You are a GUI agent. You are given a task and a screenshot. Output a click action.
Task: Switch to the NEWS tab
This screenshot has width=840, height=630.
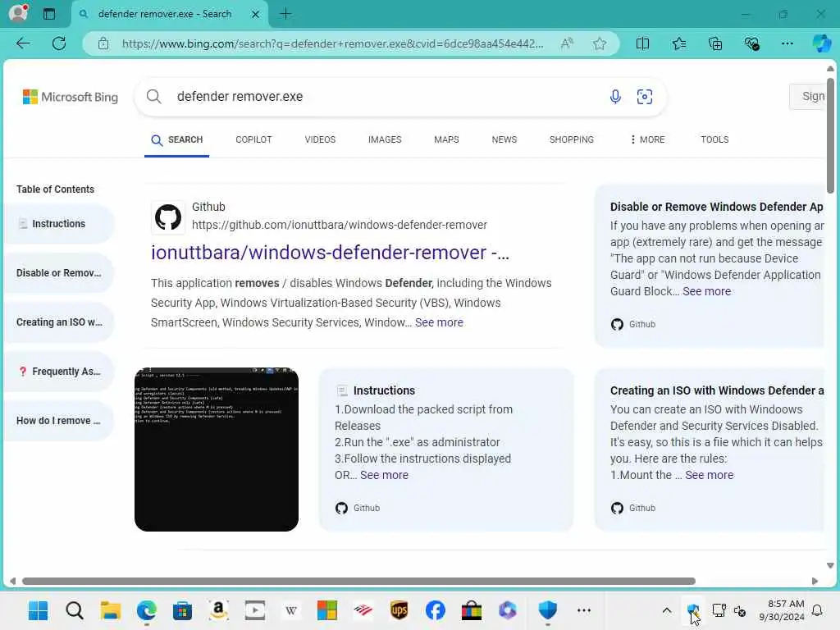(x=504, y=139)
